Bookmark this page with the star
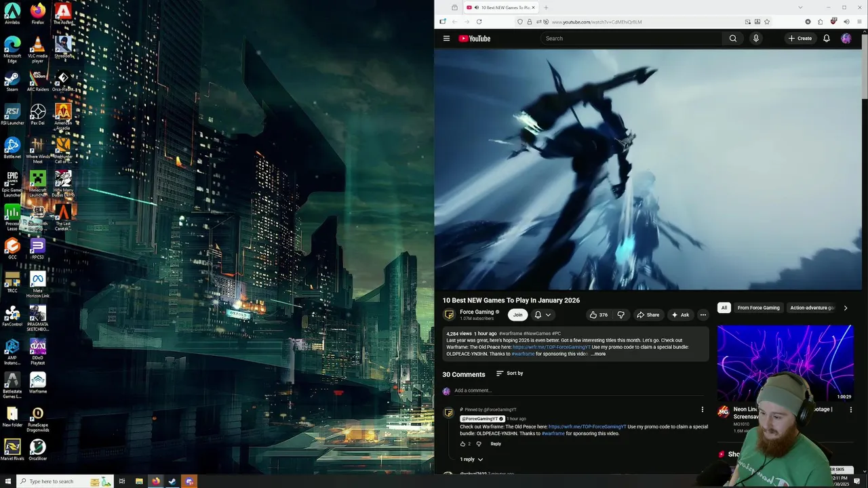The width and height of the screenshot is (868, 488). coord(767,22)
